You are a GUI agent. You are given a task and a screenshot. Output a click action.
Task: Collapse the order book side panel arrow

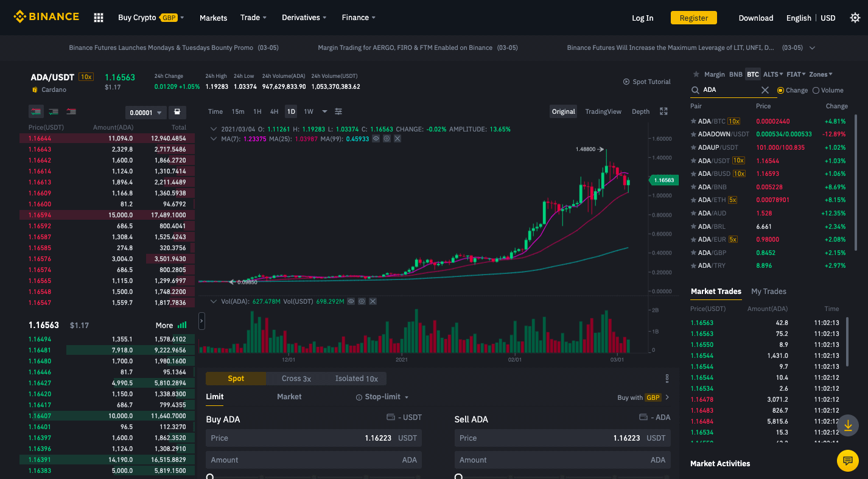pyautogui.click(x=202, y=321)
